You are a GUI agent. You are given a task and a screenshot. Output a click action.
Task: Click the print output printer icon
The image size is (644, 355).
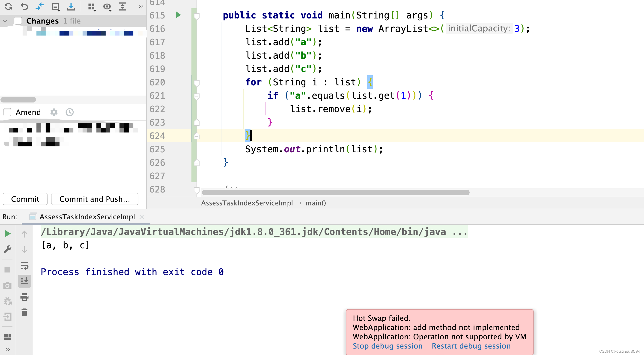point(24,297)
